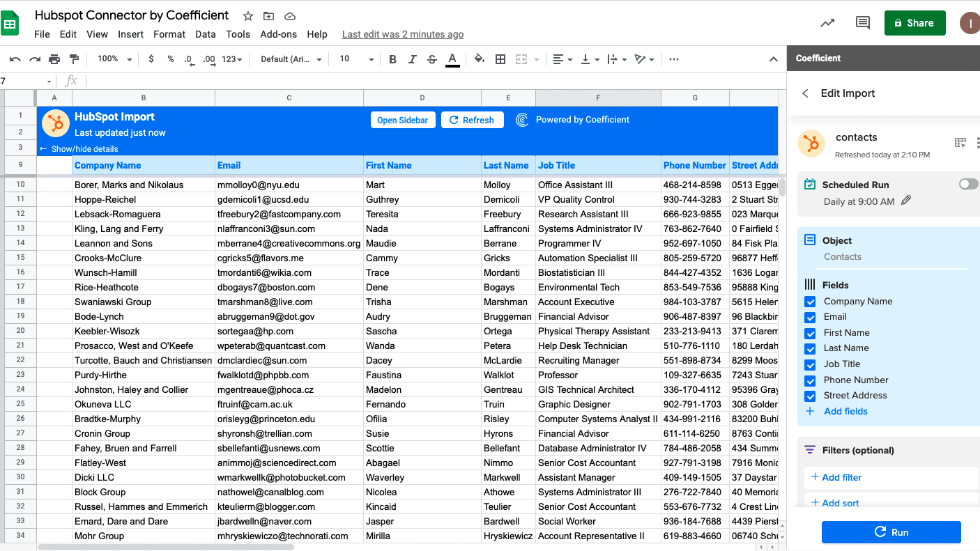Click the redo arrow in the toolbar

coord(35,59)
